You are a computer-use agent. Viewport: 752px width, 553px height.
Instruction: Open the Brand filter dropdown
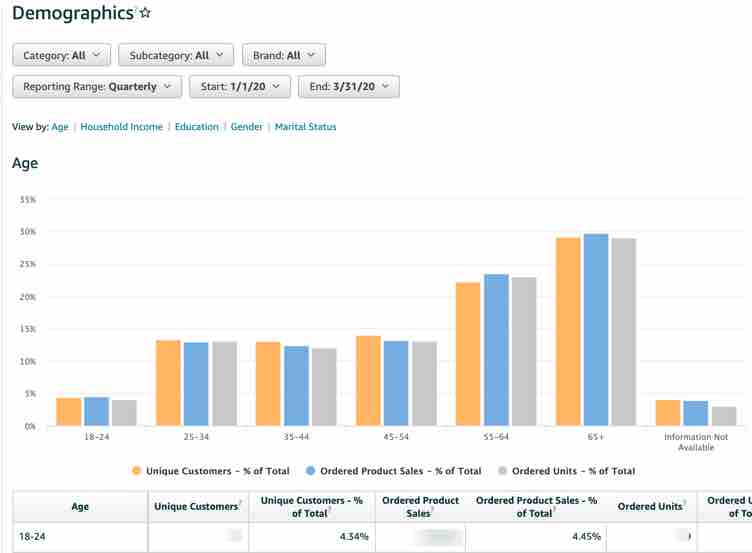click(283, 55)
